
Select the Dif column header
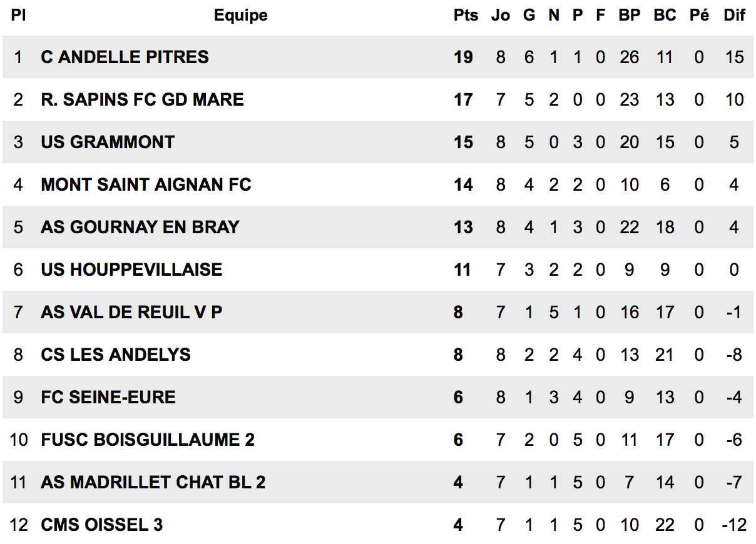point(735,16)
